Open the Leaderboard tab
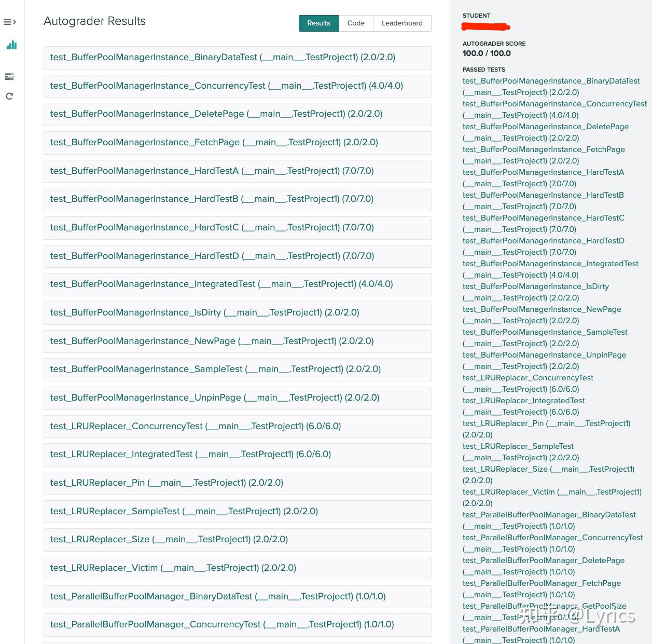Screen dimensions: 652x644 tap(402, 23)
